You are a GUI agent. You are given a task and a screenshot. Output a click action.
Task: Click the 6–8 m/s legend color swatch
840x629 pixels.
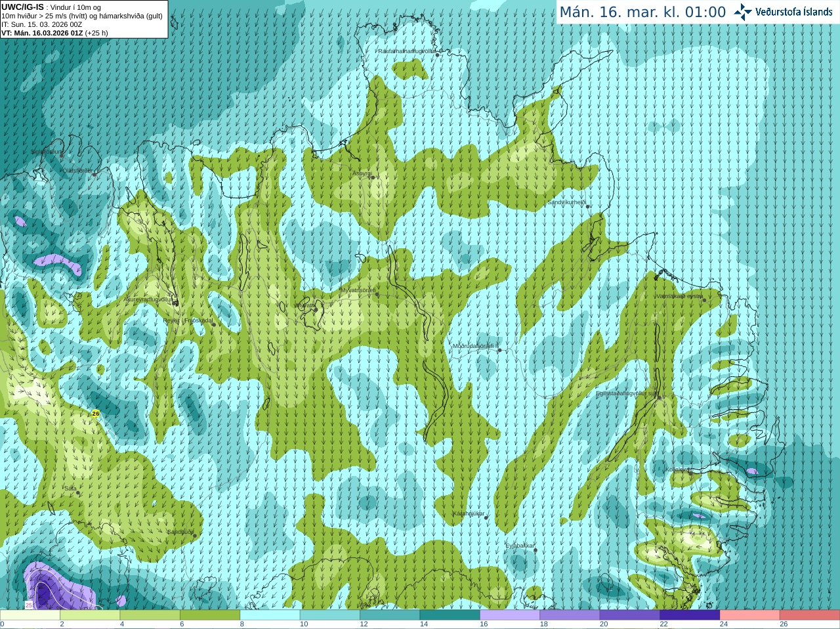pos(210,615)
